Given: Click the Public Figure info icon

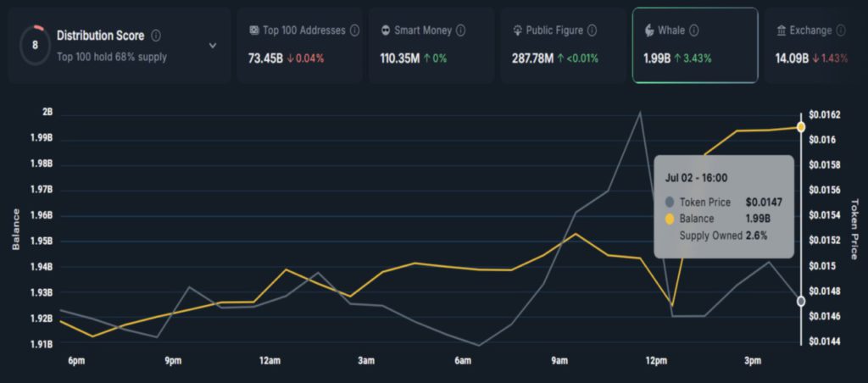Looking at the screenshot, I should click(592, 31).
